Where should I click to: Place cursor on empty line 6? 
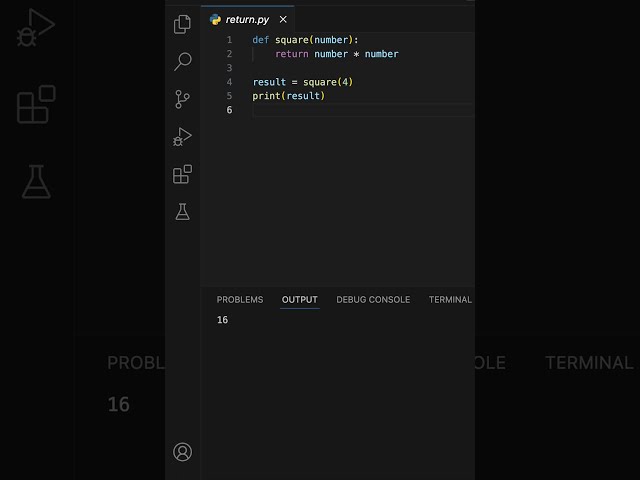point(362,110)
